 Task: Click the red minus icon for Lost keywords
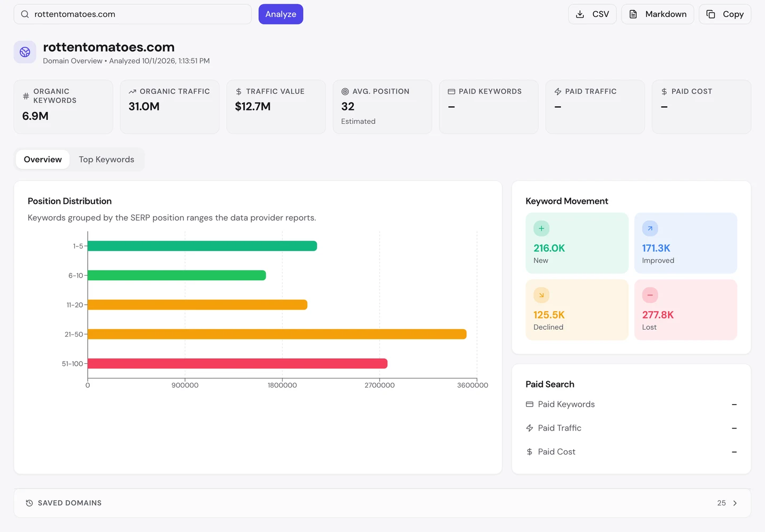tap(650, 295)
